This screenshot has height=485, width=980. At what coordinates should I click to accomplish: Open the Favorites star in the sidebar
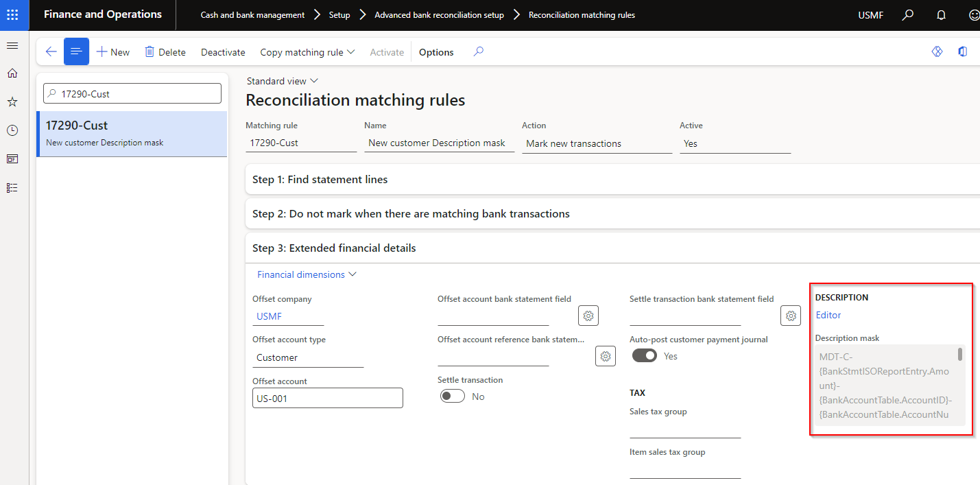click(12, 102)
